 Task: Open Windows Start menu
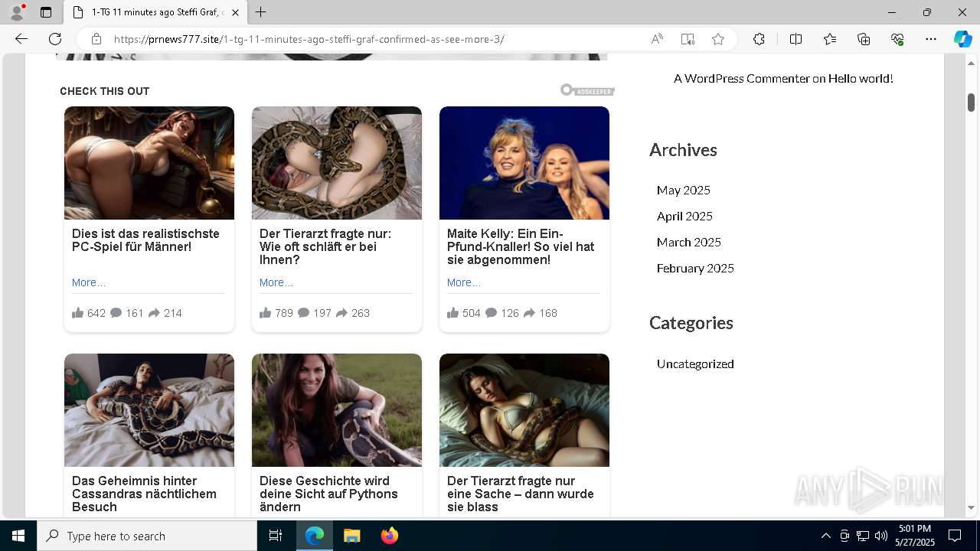(18, 536)
